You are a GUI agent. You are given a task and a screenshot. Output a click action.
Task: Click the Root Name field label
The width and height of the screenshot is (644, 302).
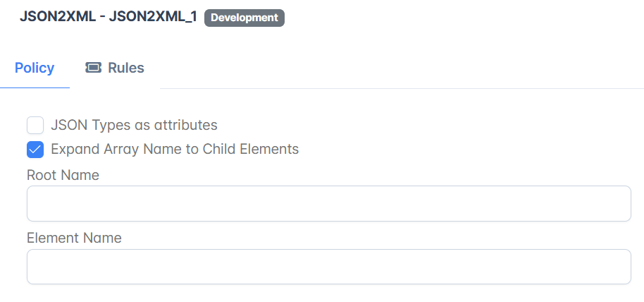tap(63, 175)
